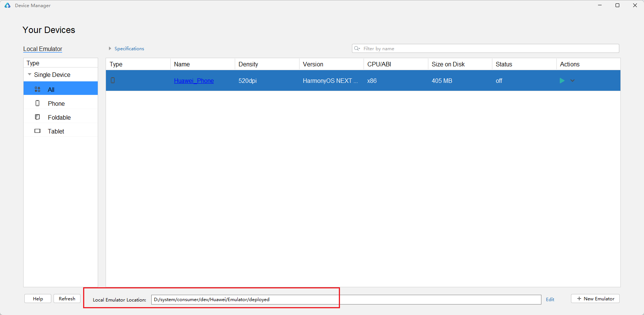Click the Foldable category icon

point(37,117)
